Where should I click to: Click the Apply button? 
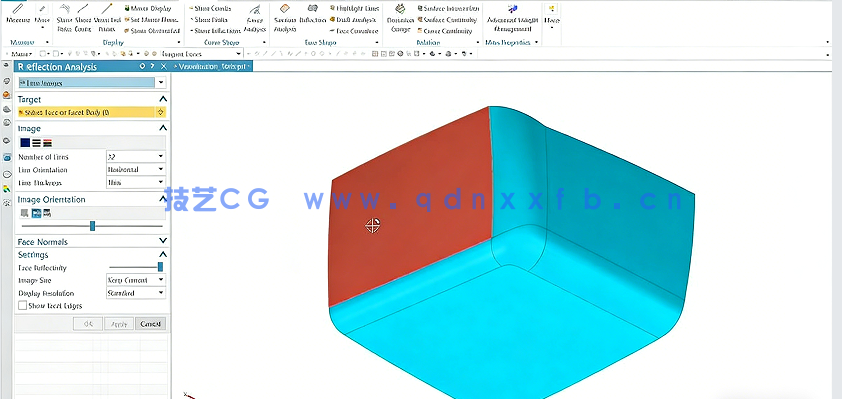click(119, 324)
